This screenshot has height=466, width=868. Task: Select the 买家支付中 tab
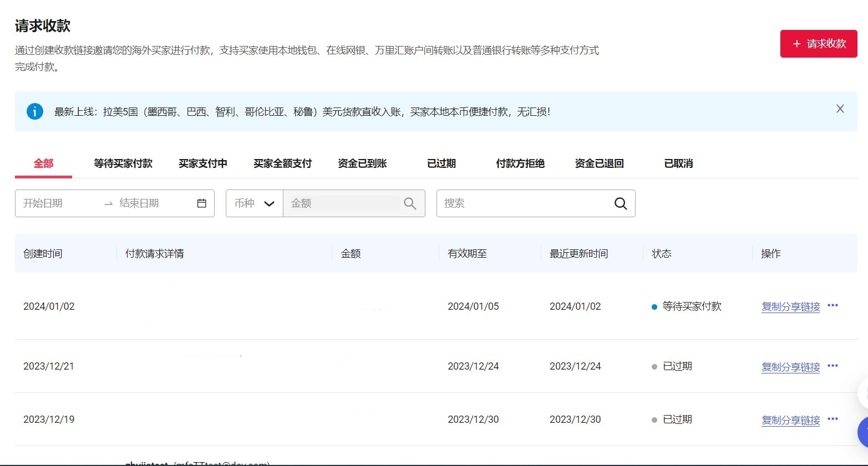[x=202, y=163]
